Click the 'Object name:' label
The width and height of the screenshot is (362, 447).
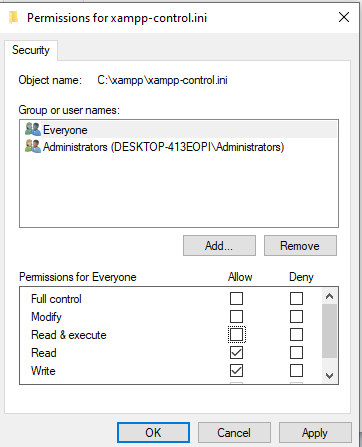50,80
